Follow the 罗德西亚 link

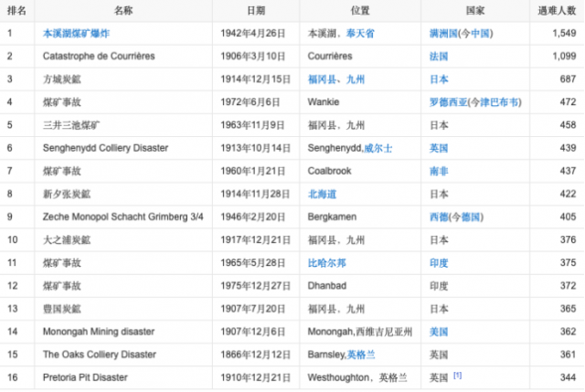coord(448,102)
